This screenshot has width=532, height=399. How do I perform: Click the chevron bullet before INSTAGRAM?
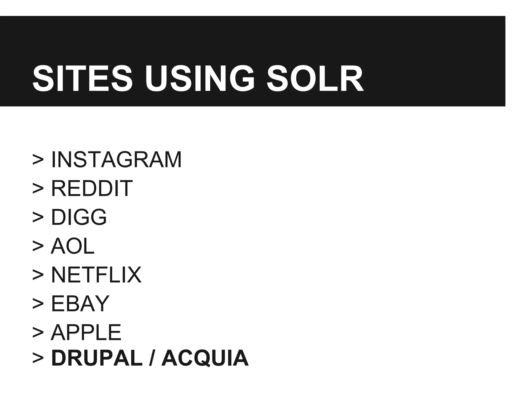pos(38,159)
